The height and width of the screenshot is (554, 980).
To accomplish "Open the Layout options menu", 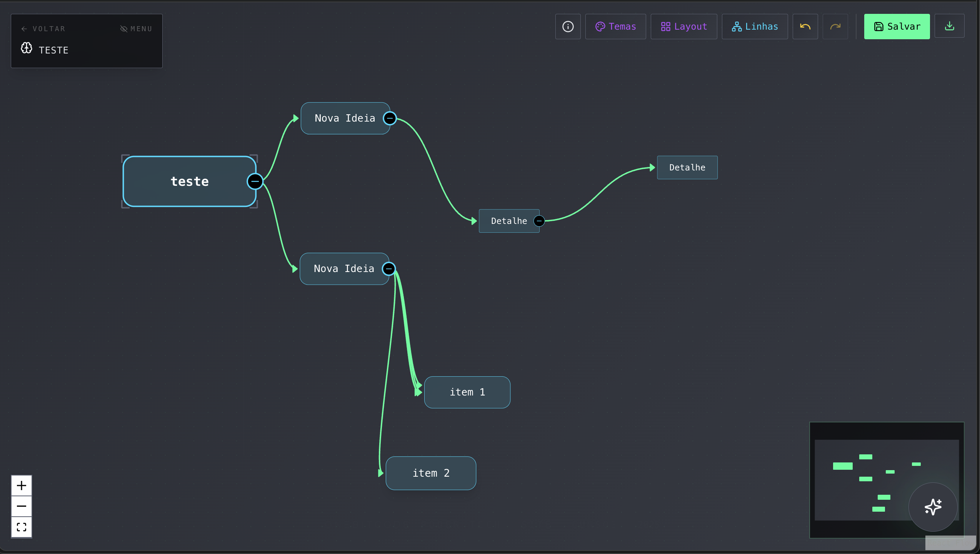I will [684, 27].
